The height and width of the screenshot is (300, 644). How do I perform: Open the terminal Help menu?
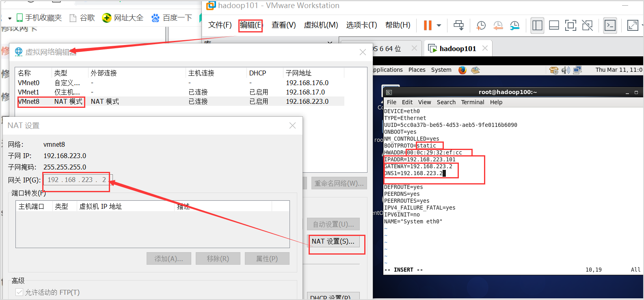[496, 102]
